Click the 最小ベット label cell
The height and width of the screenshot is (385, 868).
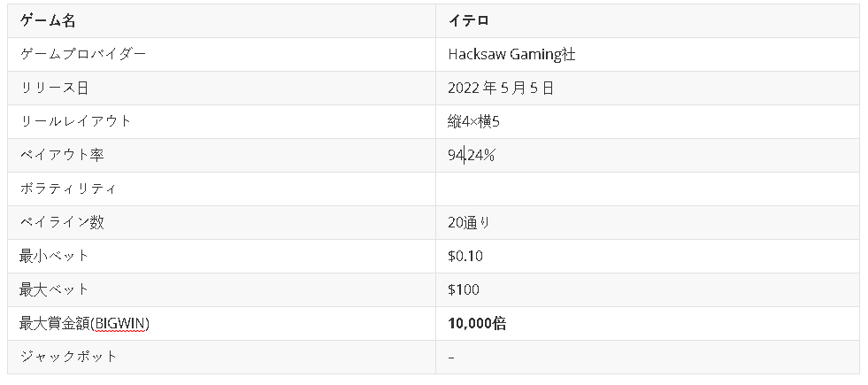[54, 256]
